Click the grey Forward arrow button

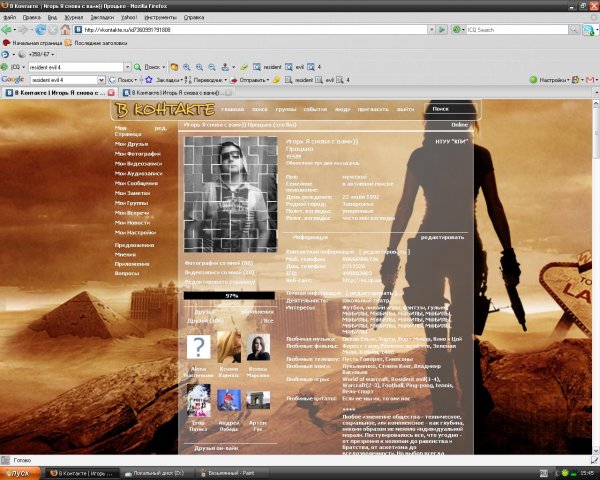[x=23, y=29]
